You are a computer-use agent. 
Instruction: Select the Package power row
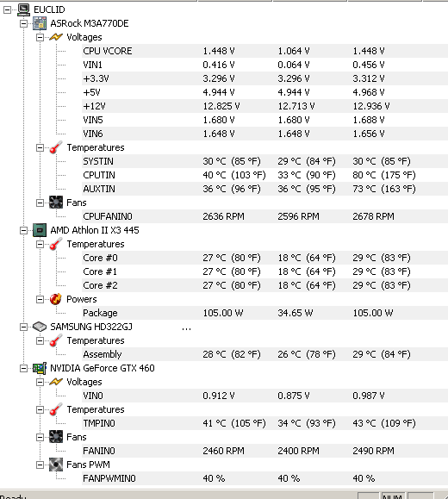coord(264,313)
